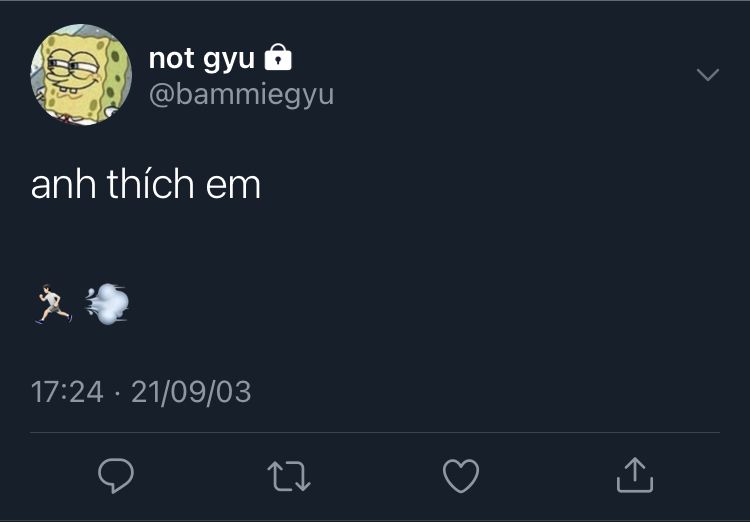Select the tweet text anh thích em
Viewport: 750px width, 522px height.
pyautogui.click(x=146, y=184)
